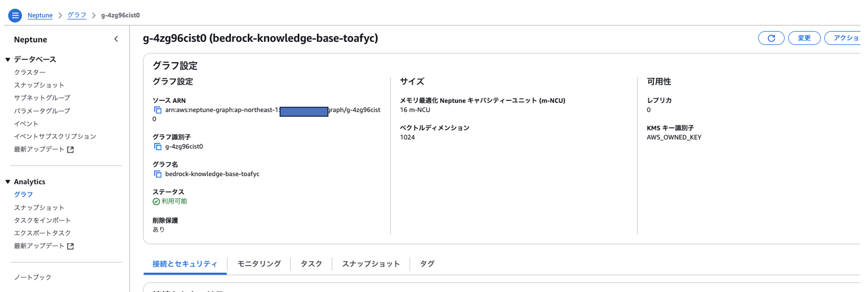The height and width of the screenshot is (292, 868).
Task: Switch to the スナップショット tab
Action: pos(371,264)
